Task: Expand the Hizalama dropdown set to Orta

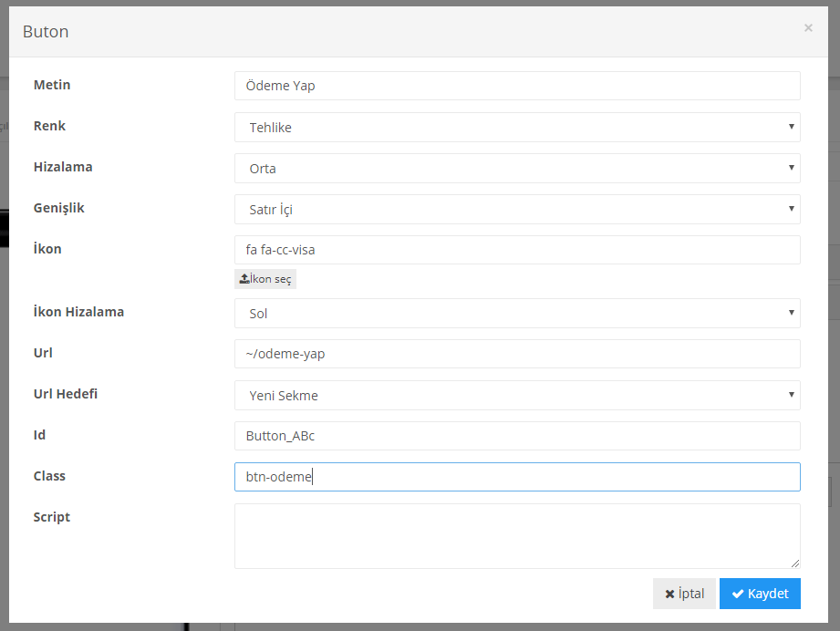Action: (x=517, y=169)
